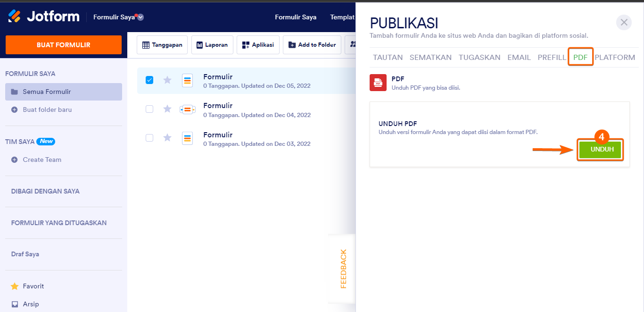Click Create Team in sidebar
644x312 pixels.
(42, 160)
